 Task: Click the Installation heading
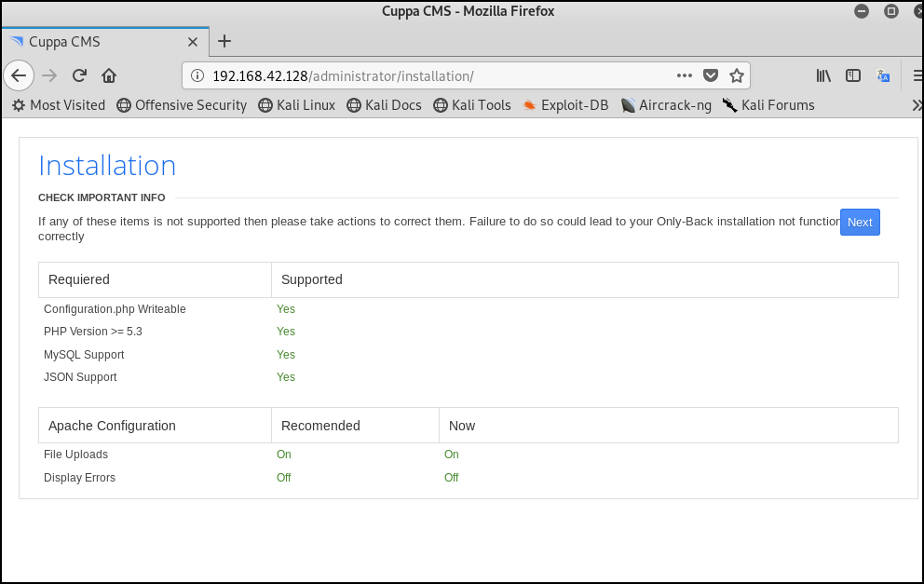tap(107, 166)
